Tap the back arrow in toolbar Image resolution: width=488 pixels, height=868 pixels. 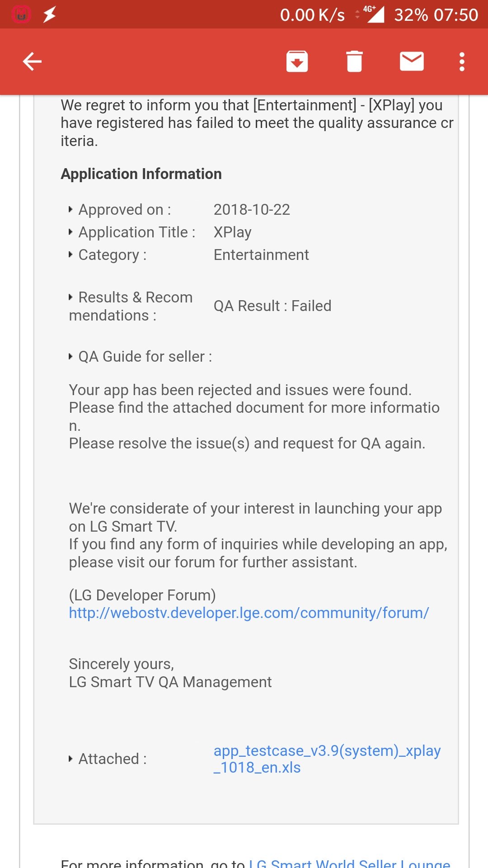tap(32, 61)
